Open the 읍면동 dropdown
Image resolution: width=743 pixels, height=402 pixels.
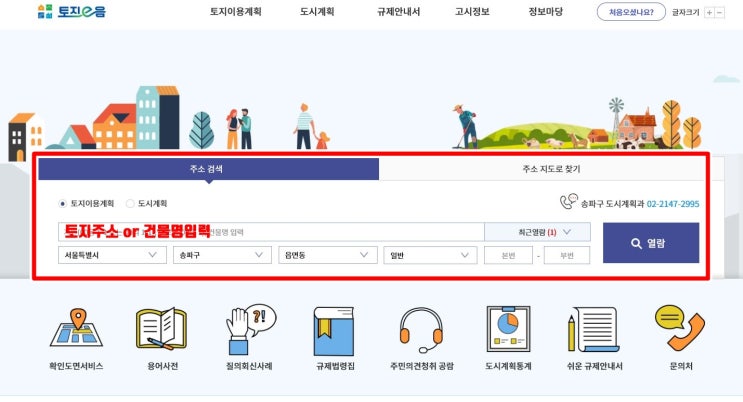coord(328,255)
